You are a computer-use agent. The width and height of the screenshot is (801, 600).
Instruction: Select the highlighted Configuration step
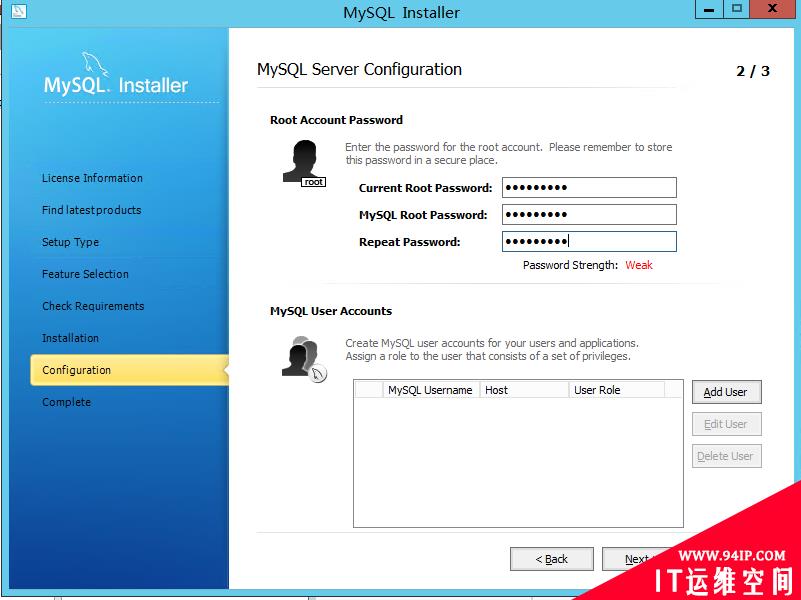tap(129, 370)
